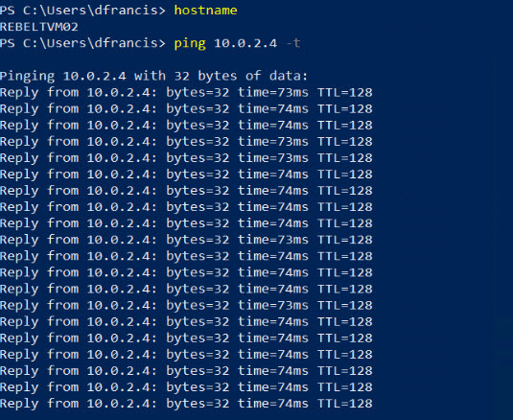Click empty console area right of the replies

(x=442, y=229)
